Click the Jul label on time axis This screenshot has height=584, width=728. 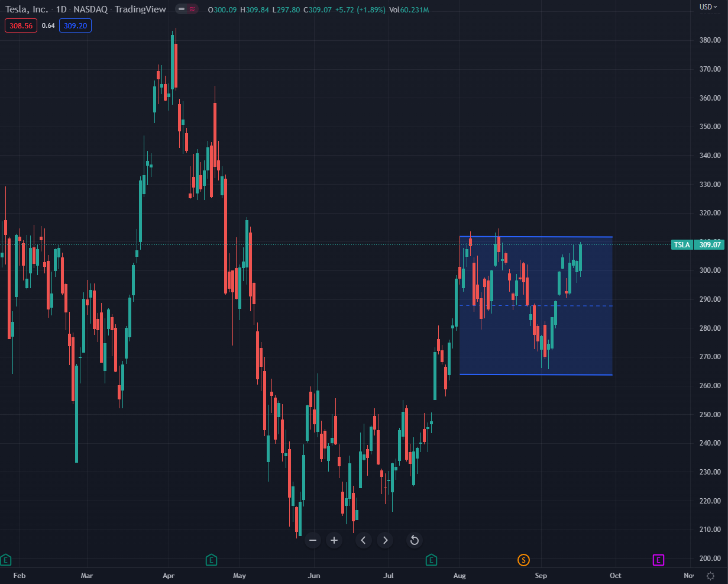click(389, 575)
